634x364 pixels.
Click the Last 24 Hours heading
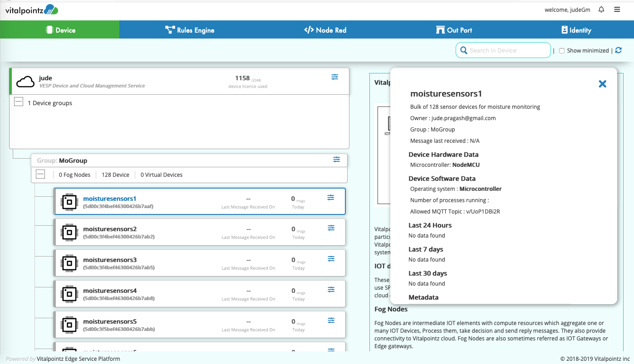(430, 225)
